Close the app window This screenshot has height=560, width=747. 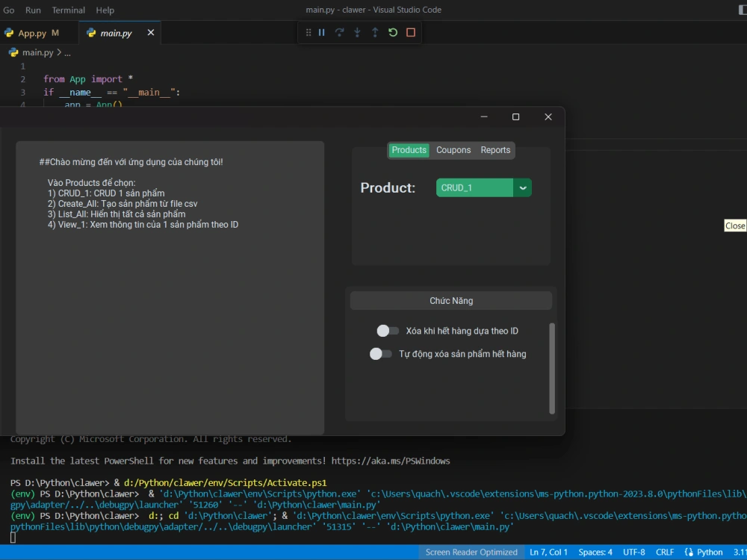[548, 116]
